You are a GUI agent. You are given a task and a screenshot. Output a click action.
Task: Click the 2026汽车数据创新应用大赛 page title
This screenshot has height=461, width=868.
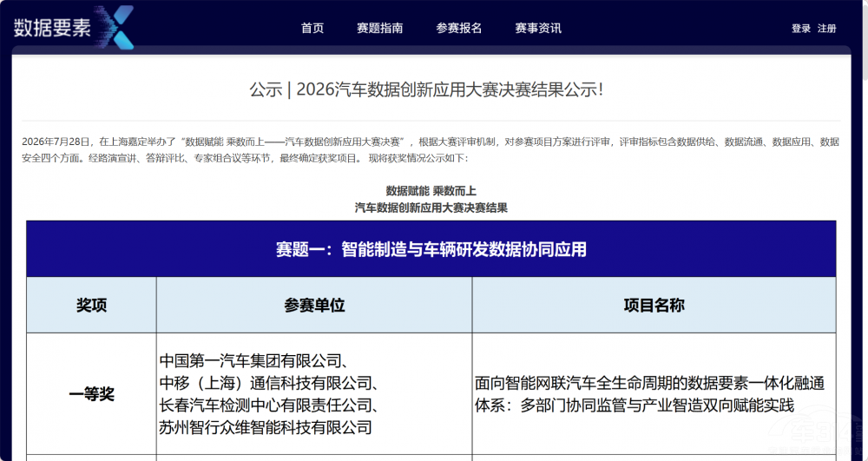426,90
